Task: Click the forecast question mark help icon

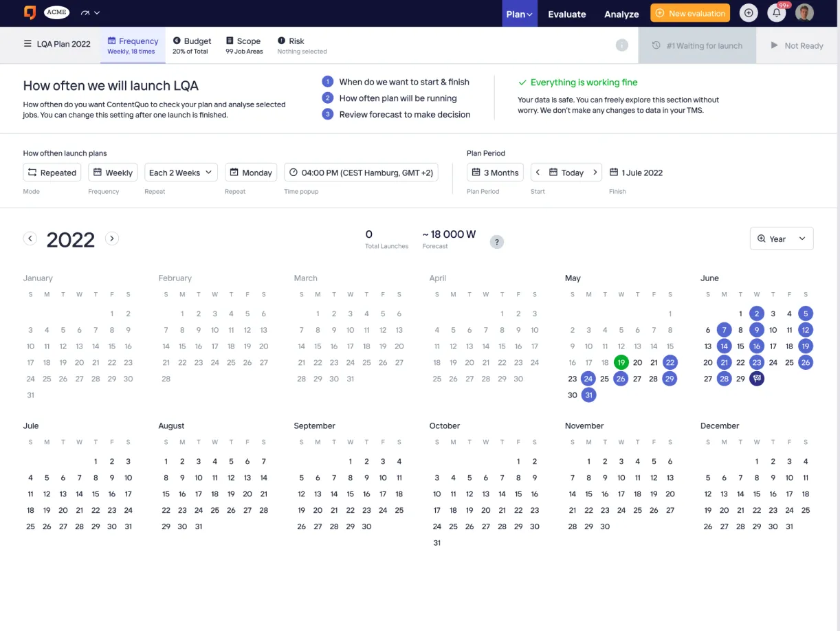Action: 496,242
